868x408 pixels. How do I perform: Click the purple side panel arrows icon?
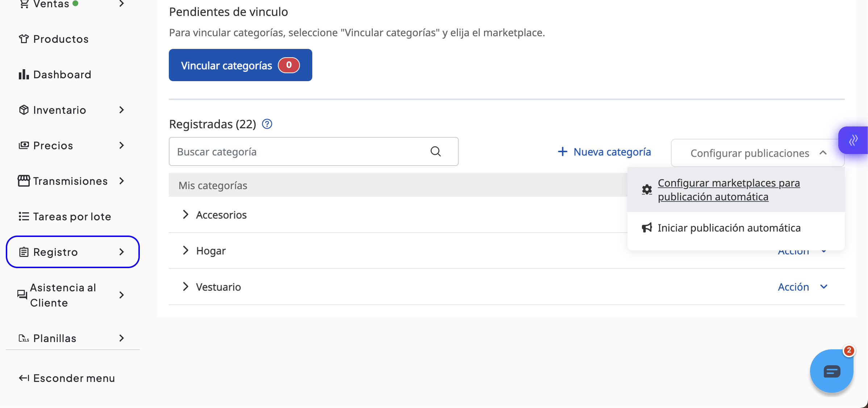(x=853, y=140)
